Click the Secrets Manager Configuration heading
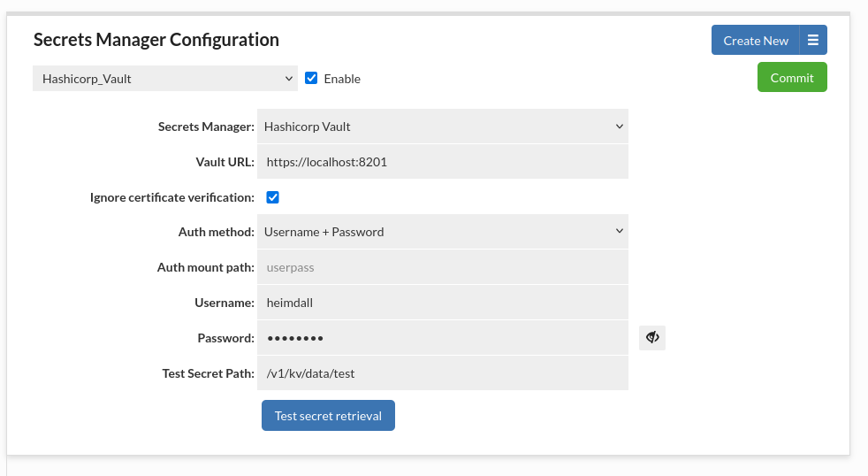868x476 pixels. point(156,40)
